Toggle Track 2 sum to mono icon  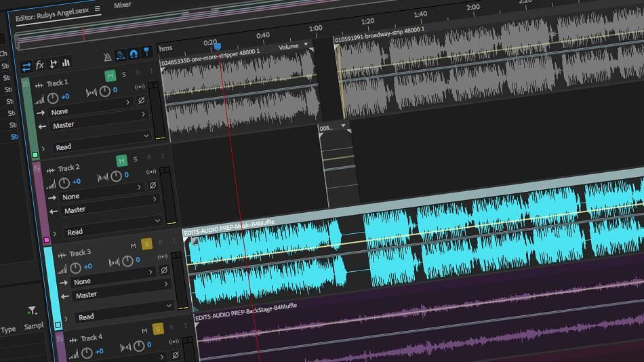[x=151, y=172]
